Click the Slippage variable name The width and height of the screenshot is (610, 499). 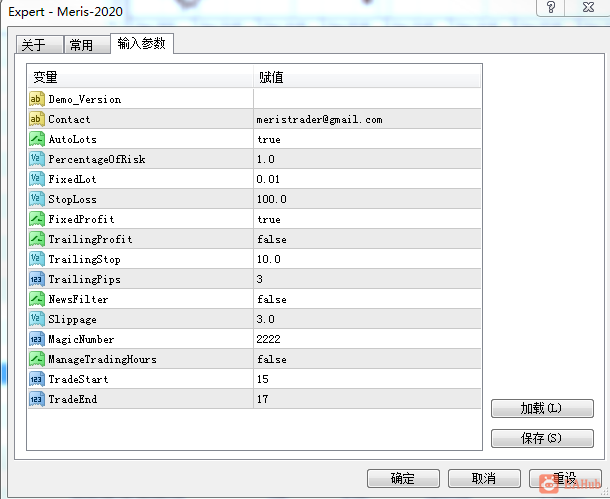tap(72, 320)
